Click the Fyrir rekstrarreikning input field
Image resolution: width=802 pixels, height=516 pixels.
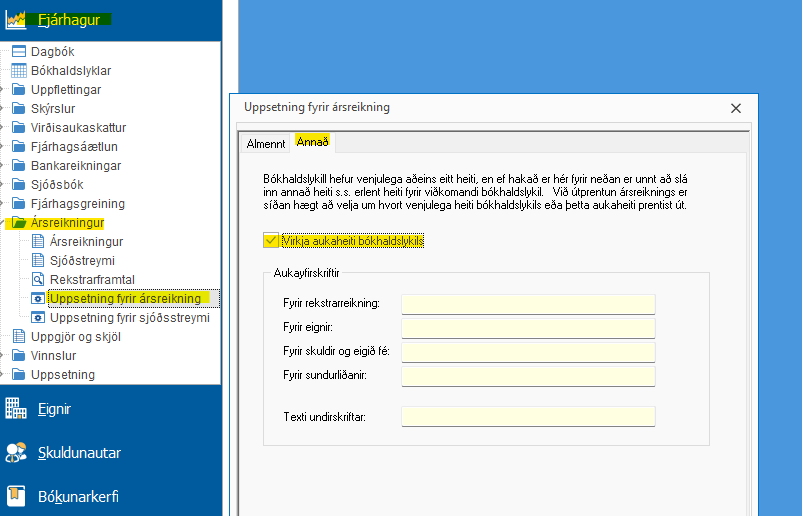click(528, 304)
